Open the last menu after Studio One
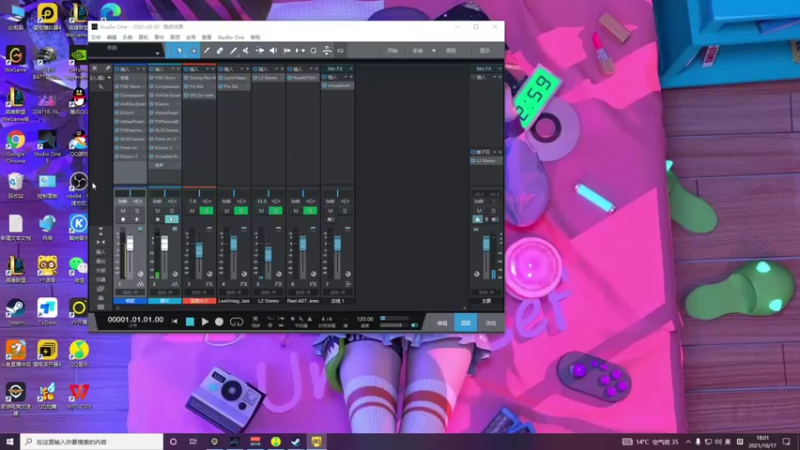This screenshot has height=450, width=800. pyautogui.click(x=256, y=37)
